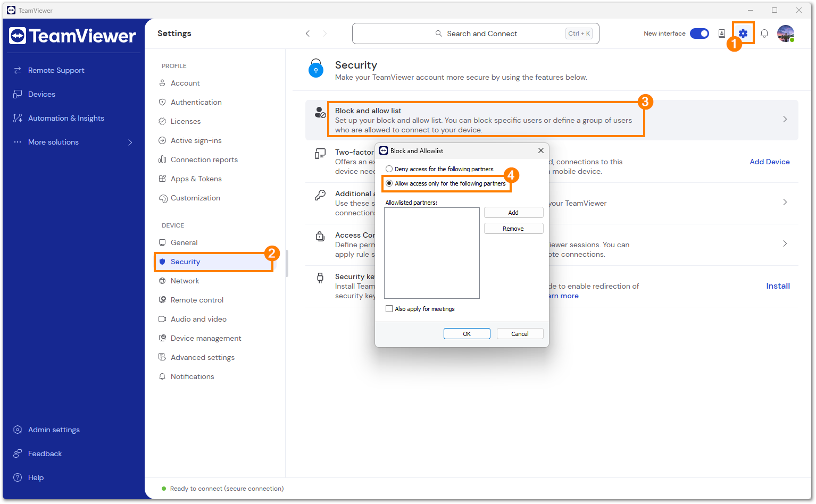The height and width of the screenshot is (504, 816).
Task: Click the Help question mark icon
Action: pos(18,477)
